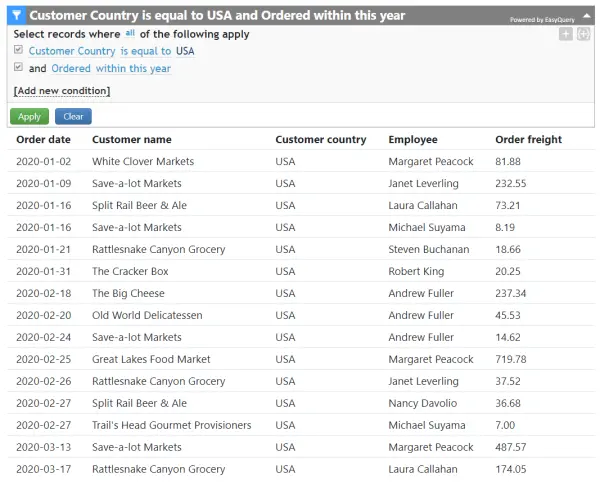Click the Order date column header

(43, 140)
